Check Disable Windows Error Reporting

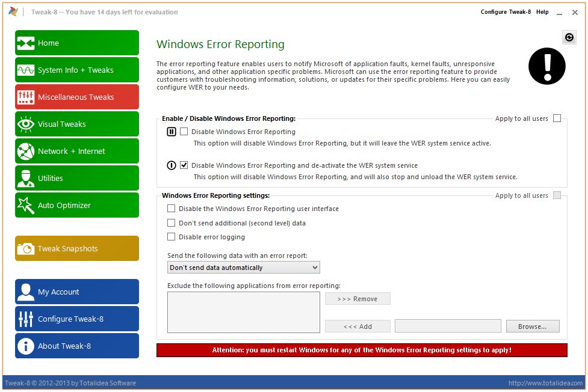(x=184, y=132)
